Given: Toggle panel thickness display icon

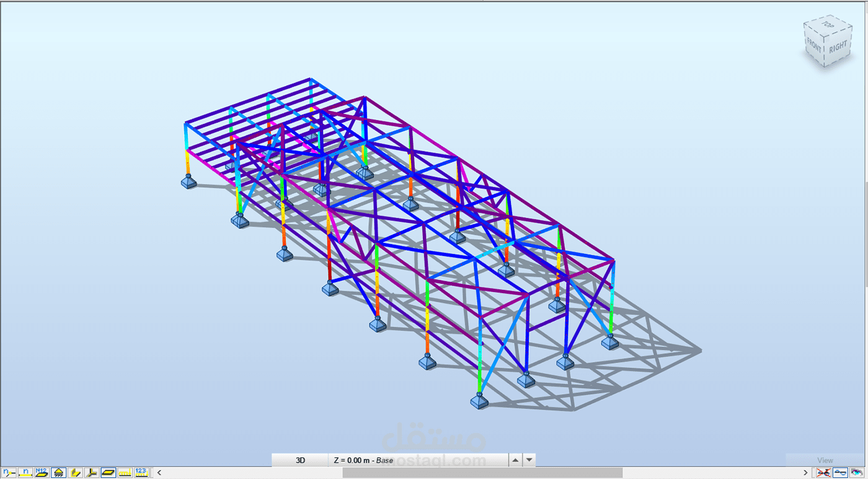Looking at the screenshot, I should 108,473.
